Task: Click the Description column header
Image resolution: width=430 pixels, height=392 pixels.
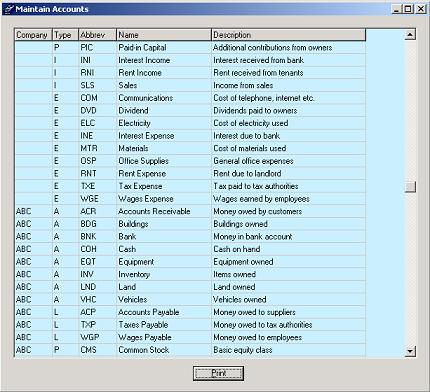Action: (288, 35)
